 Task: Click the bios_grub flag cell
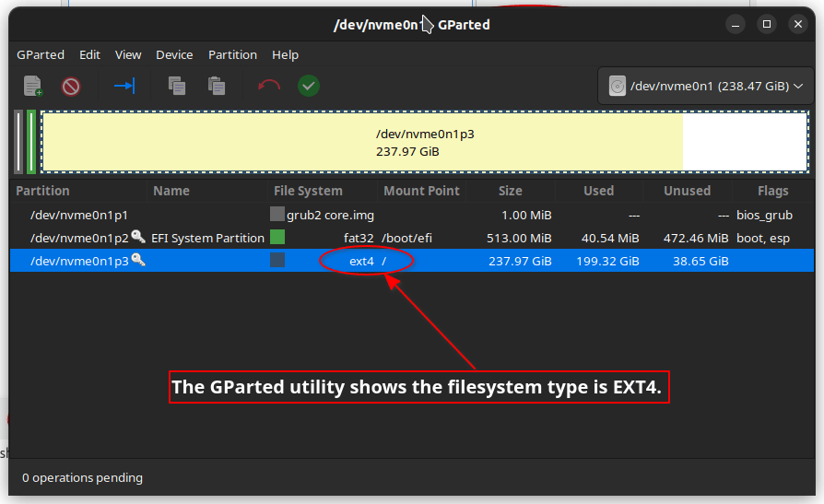coord(765,215)
